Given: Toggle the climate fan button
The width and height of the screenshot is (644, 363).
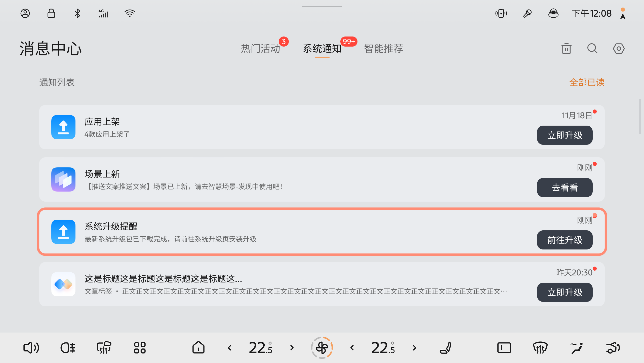Looking at the screenshot, I should tap(322, 348).
